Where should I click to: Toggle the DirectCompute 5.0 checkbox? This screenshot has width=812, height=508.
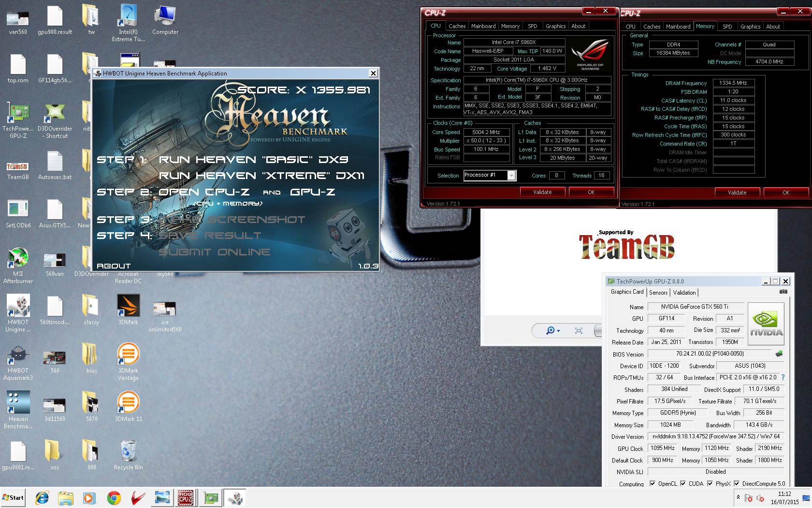[737, 483]
